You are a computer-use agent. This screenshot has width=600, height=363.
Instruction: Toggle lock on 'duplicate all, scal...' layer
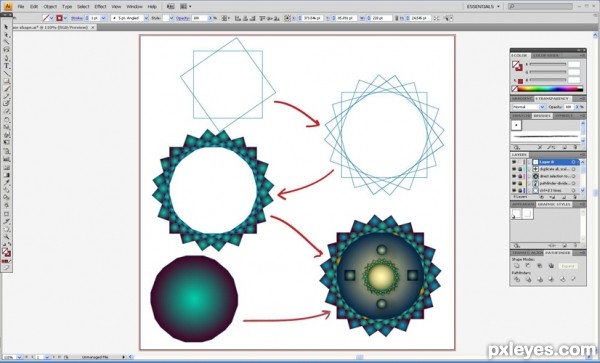pyautogui.click(x=520, y=169)
